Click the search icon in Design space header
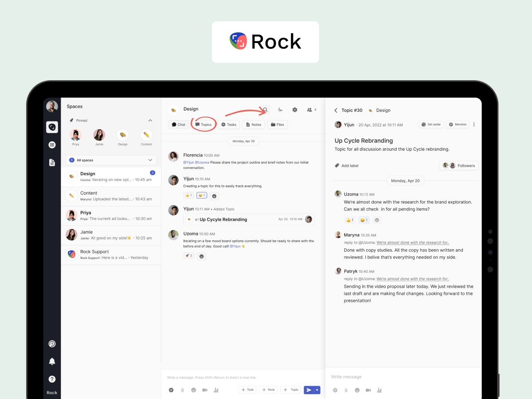The height and width of the screenshot is (399, 532). (265, 110)
